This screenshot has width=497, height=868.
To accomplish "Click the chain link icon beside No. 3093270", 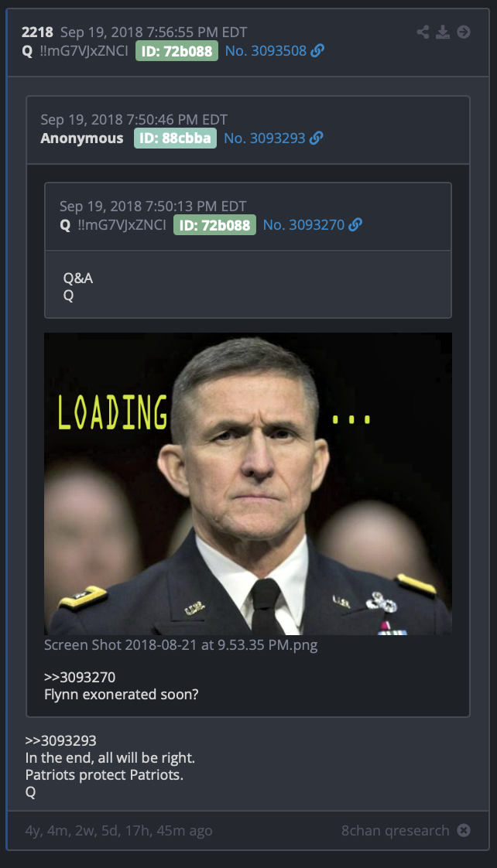I will coord(355,225).
